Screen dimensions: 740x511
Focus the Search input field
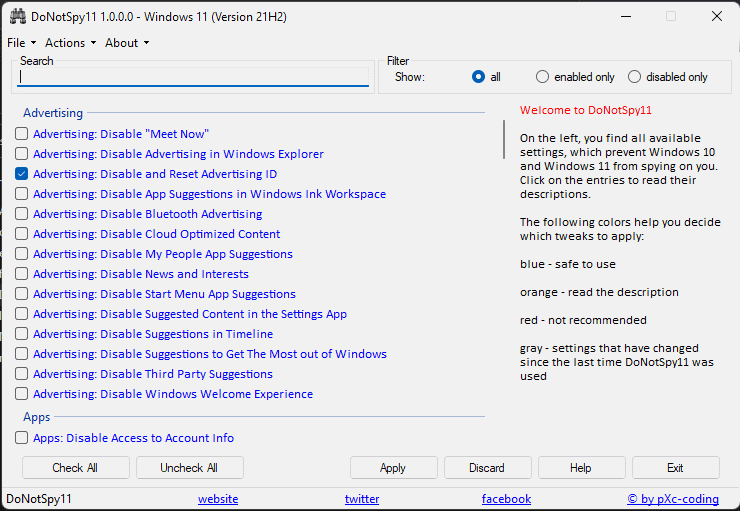pyautogui.click(x=193, y=77)
